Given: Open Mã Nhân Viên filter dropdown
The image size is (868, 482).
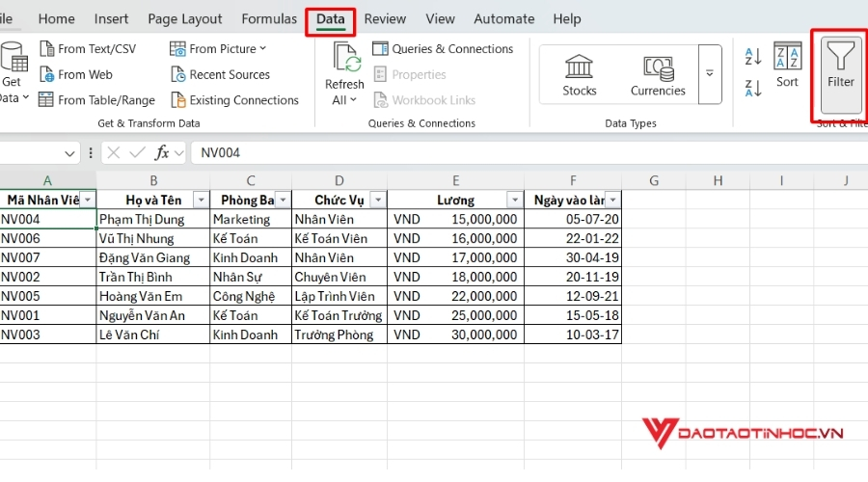Looking at the screenshot, I should coord(88,200).
